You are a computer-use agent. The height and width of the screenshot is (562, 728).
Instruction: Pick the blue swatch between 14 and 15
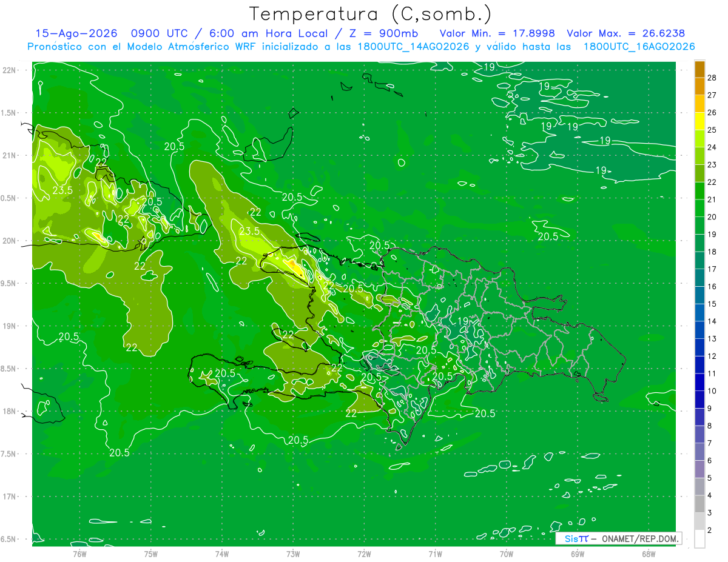699,313
